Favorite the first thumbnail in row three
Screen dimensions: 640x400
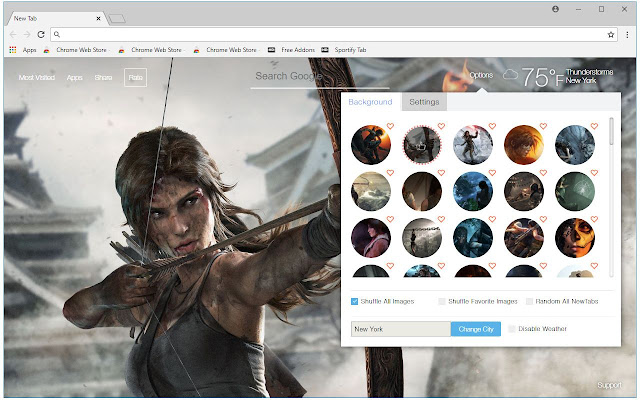[390, 219]
